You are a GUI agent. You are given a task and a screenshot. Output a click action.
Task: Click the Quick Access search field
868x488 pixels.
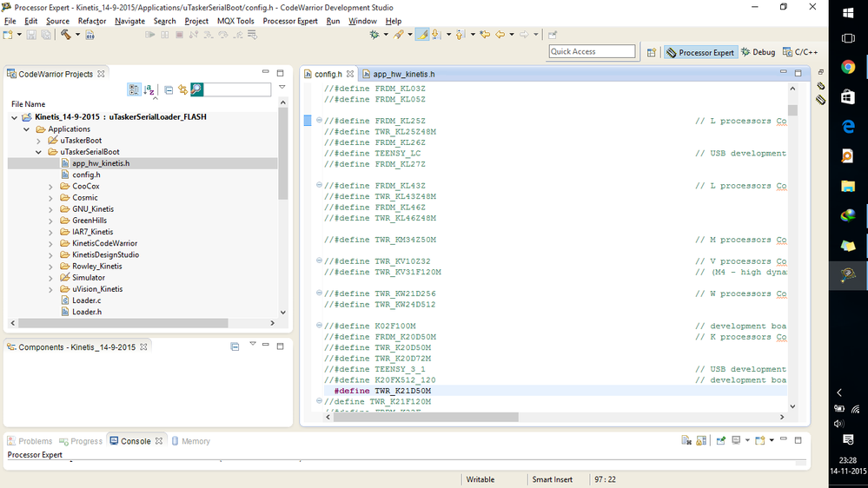click(x=592, y=51)
